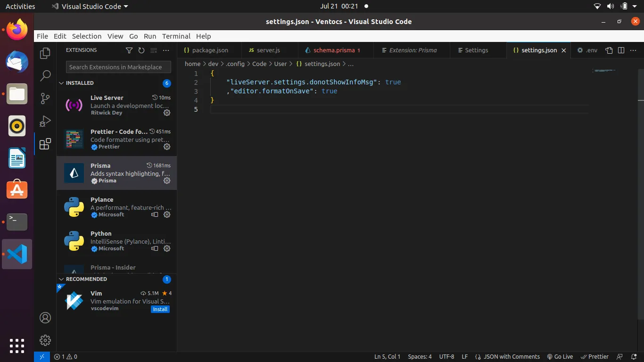Open Settings UI from editor title icon
Viewport: 644px width, 362px height.
[x=609, y=50]
